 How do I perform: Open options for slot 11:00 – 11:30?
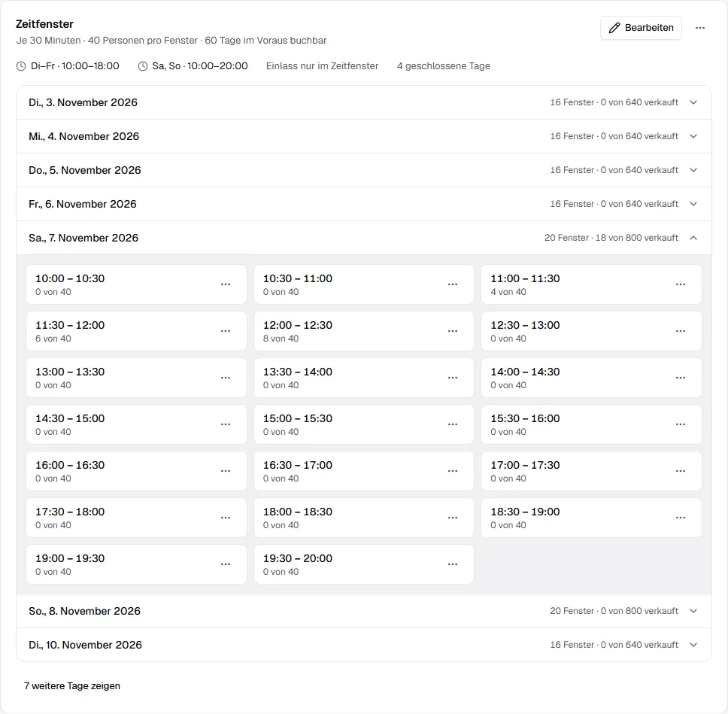[681, 284]
